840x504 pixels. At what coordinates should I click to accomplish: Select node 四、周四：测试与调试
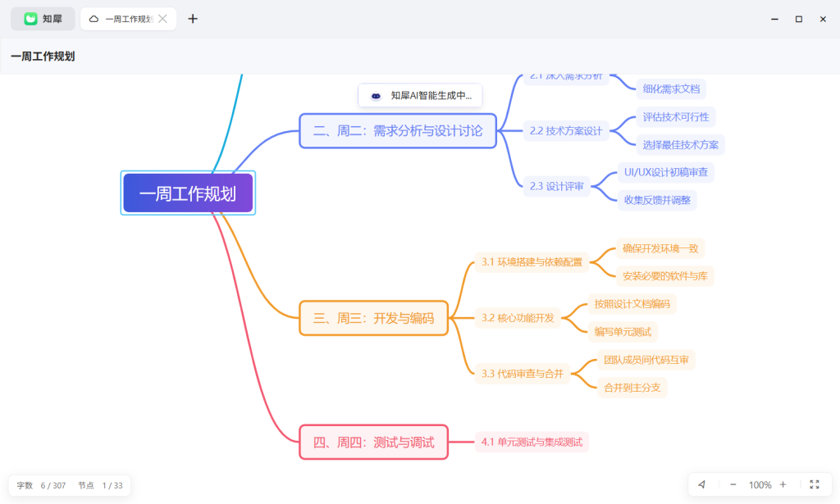pyautogui.click(x=373, y=442)
